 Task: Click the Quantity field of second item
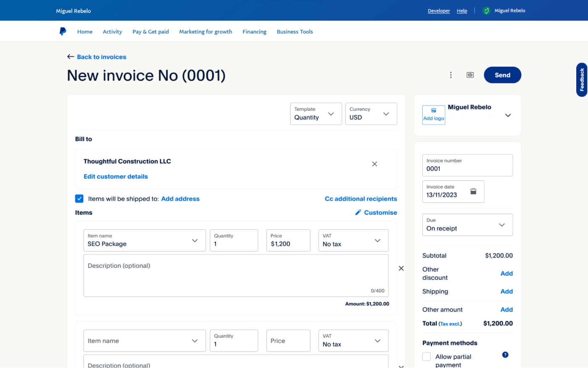coord(234,341)
